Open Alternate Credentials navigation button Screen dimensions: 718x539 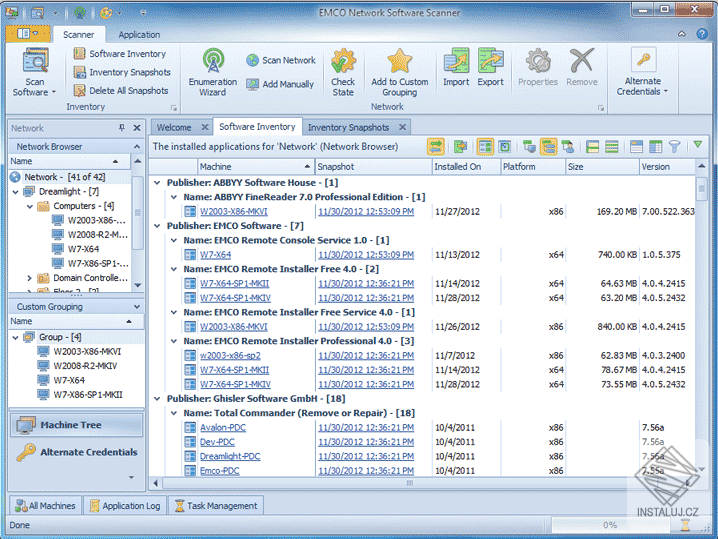click(76, 452)
